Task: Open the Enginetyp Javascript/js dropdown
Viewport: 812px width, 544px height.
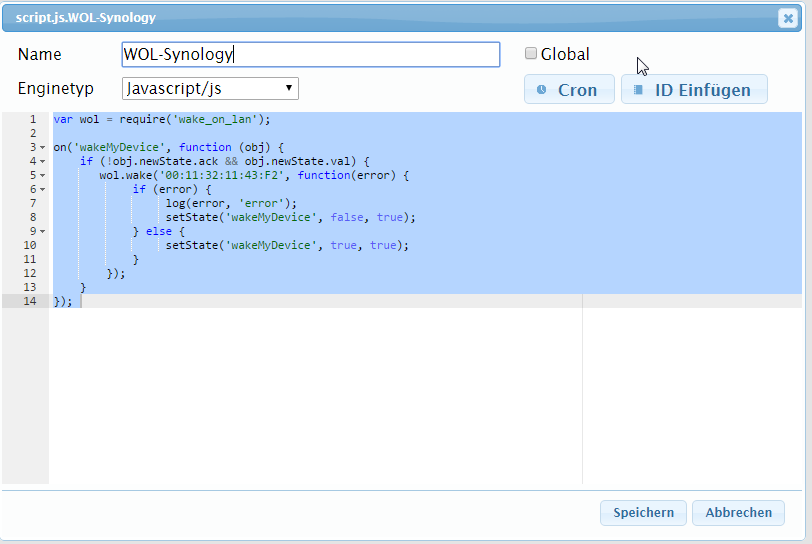Action: tap(210, 89)
